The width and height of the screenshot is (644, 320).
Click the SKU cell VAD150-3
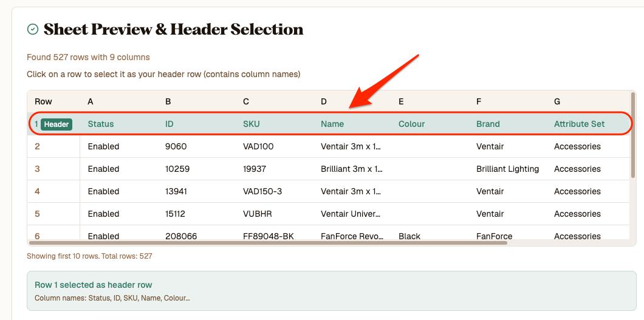point(262,192)
